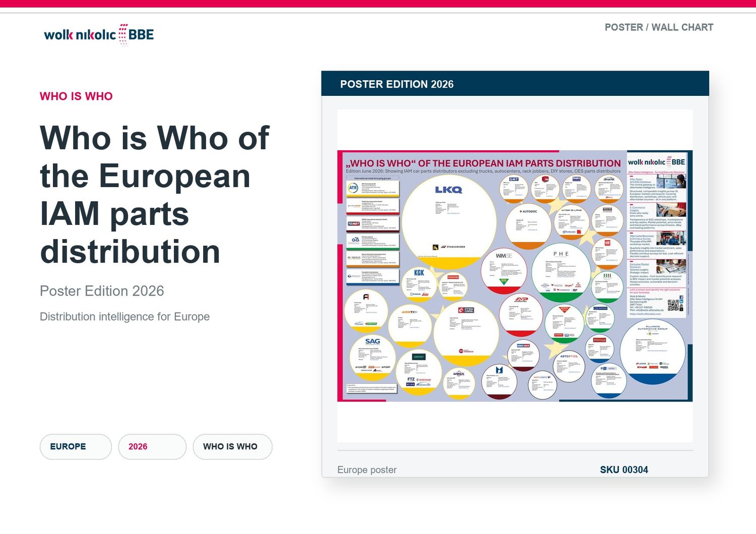
Task: Click the red WHO IS WHO category heading
Action: pos(76,96)
